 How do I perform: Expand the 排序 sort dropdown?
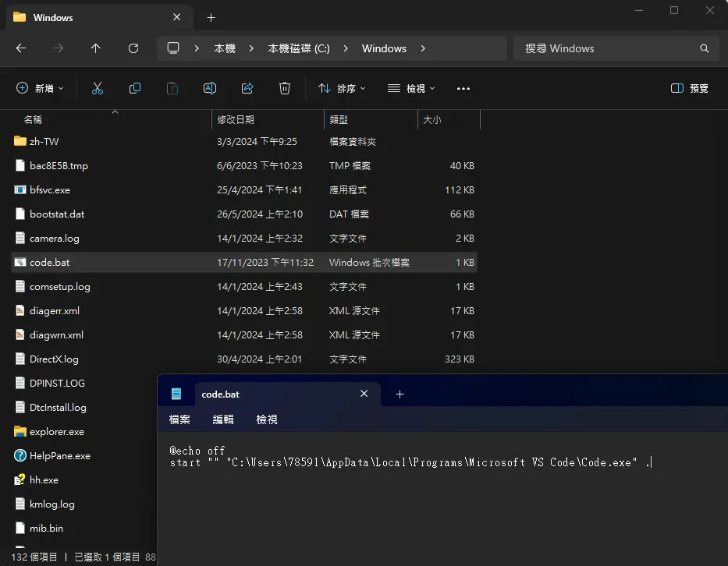click(x=342, y=89)
